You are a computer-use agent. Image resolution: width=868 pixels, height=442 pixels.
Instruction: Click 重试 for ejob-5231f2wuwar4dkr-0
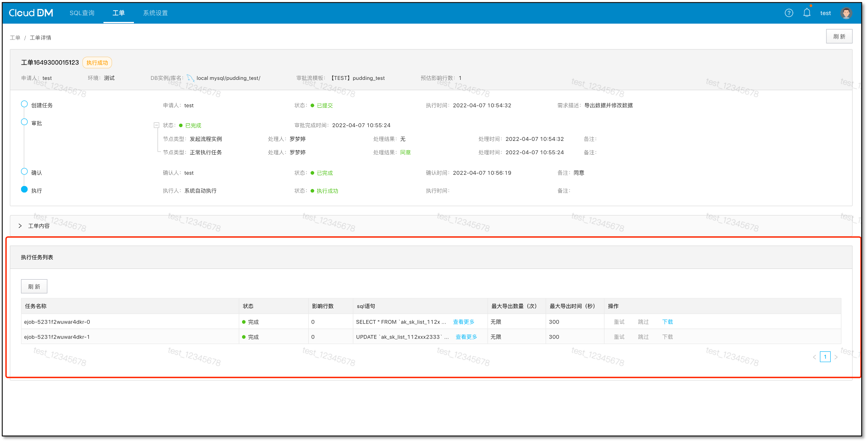tap(619, 322)
